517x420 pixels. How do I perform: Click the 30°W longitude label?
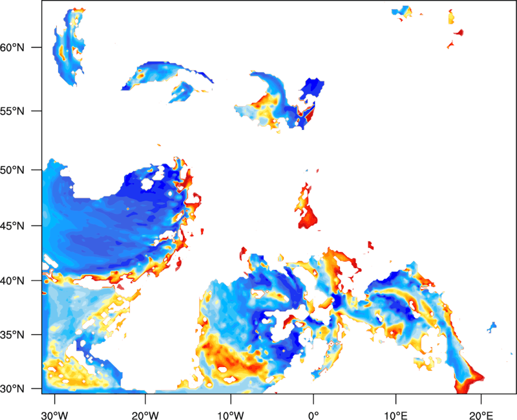(x=54, y=415)
